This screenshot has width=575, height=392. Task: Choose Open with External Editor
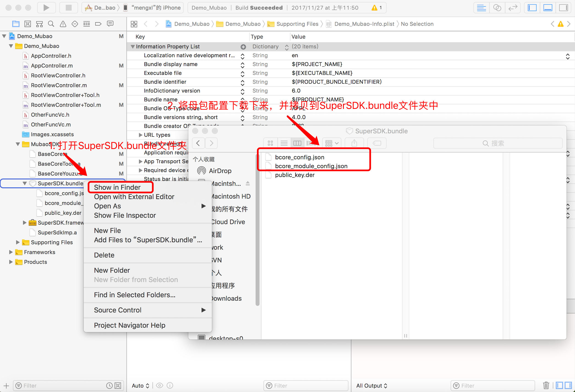148,197
